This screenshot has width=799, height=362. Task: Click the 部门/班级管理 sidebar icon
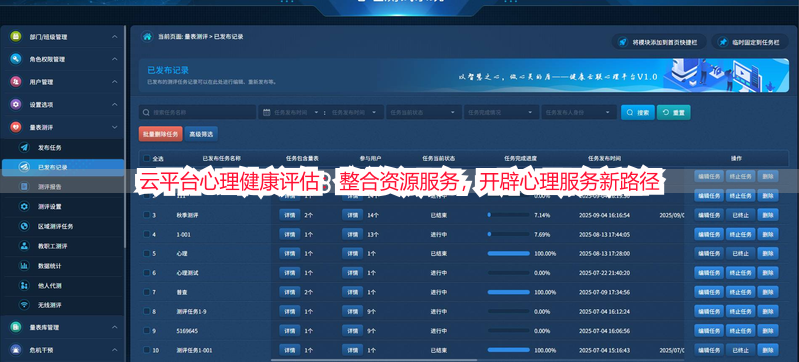point(16,37)
